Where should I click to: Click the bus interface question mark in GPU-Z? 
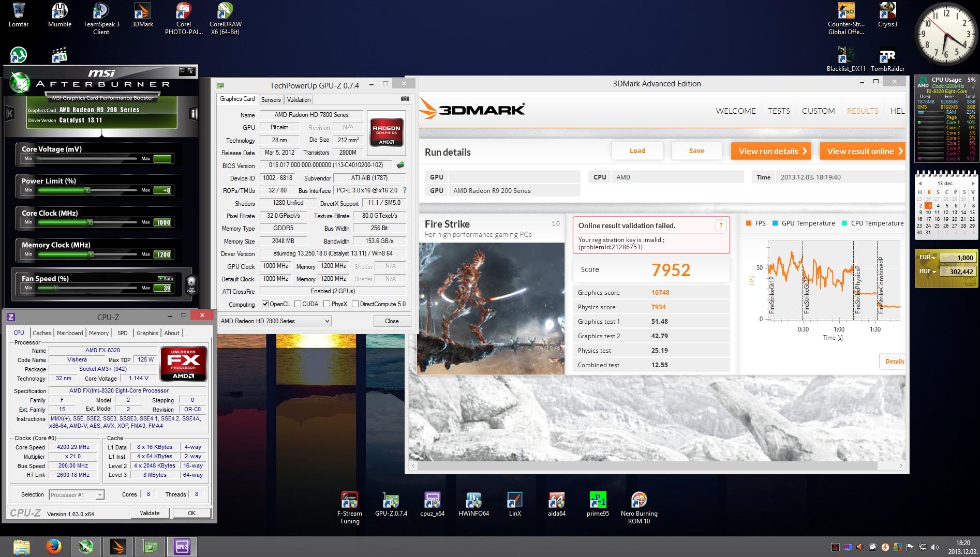click(x=405, y=190)
